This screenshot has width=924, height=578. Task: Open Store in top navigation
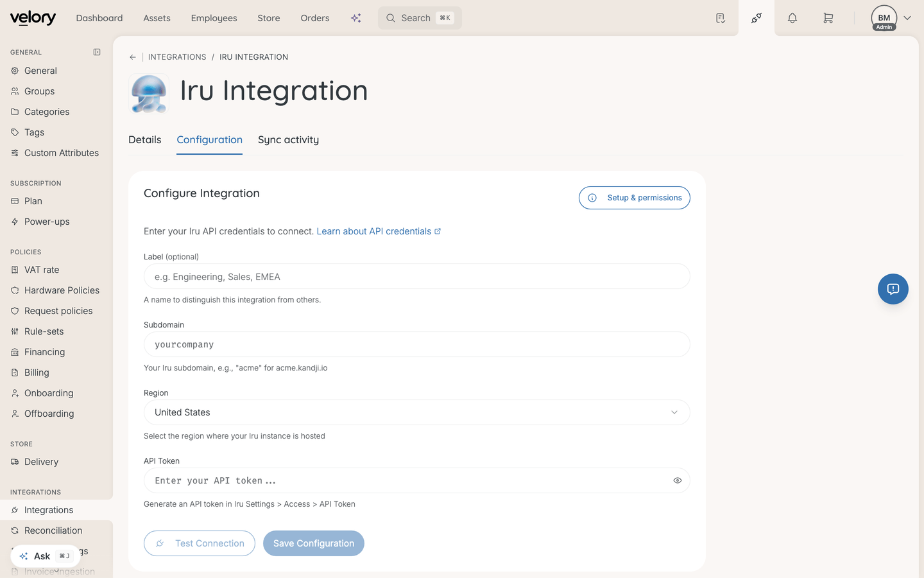pyautogui.click(x=269, y=18)
